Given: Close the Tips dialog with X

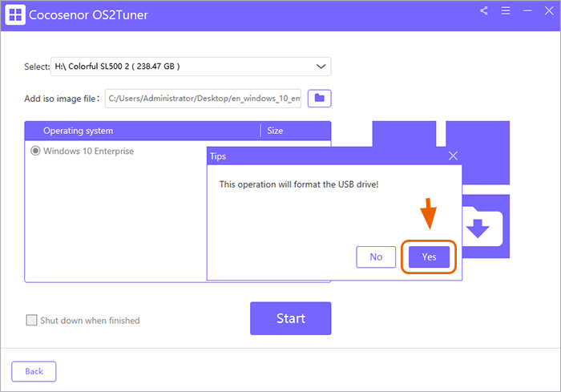Looking at the screenshot, I should pyautogui.click(x=453, y=156).
